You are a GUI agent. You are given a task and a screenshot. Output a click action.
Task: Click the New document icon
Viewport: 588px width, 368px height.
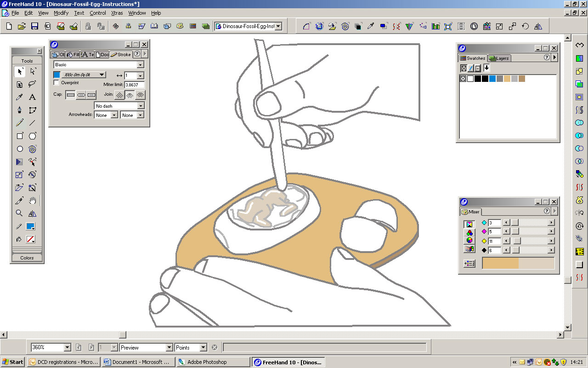9,26
